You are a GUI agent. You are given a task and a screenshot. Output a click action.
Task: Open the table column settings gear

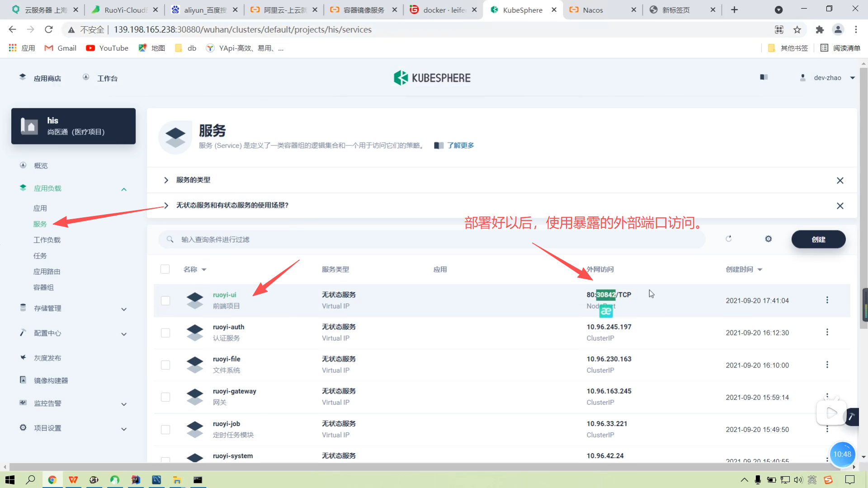click(769, 239)
